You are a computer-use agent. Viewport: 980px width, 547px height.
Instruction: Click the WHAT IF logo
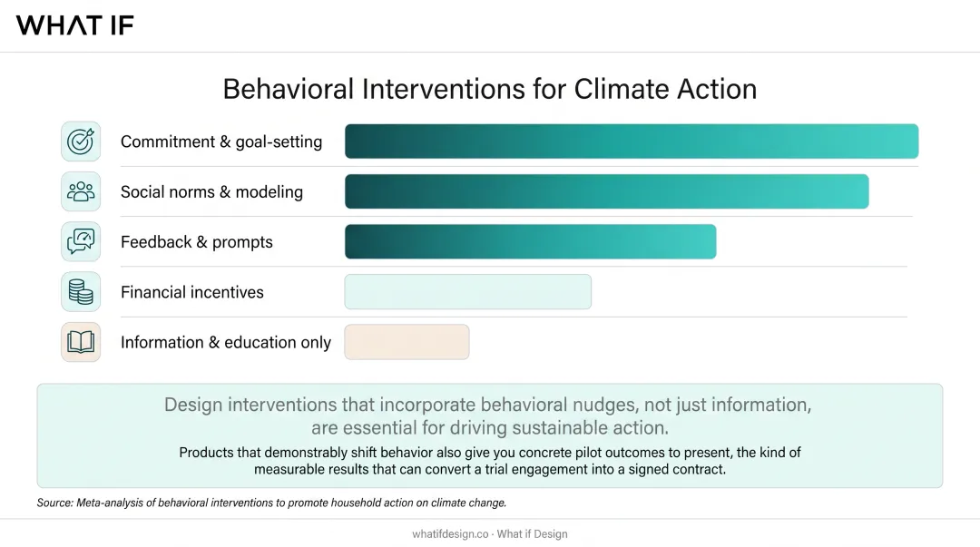point(75,25)
